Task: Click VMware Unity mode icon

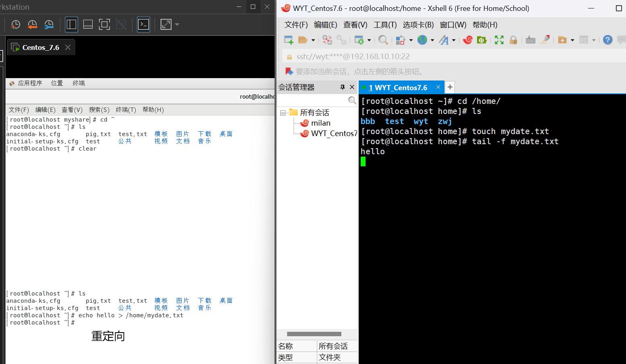Action: click(121, 25)
